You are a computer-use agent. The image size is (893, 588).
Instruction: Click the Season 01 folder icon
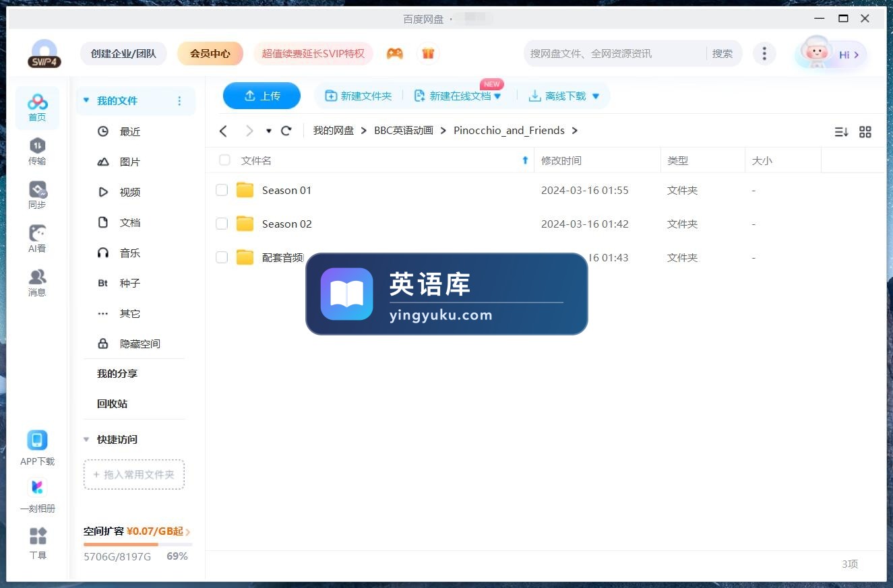245,190
